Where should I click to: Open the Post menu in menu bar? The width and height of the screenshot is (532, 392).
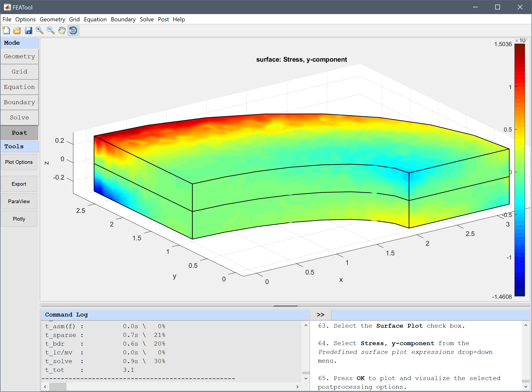pyautogui.click(x=164, y=19)
